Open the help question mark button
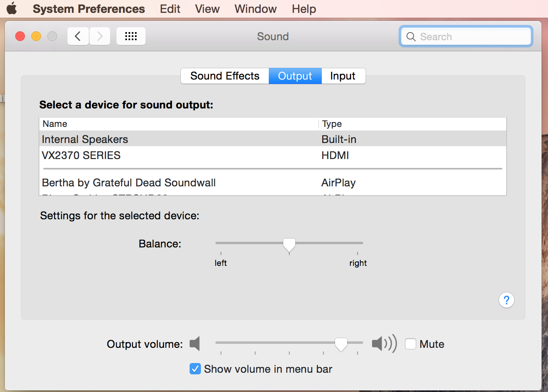Viewport: 548px width, 392px height. pyautogui.click(x=506, y=300)
